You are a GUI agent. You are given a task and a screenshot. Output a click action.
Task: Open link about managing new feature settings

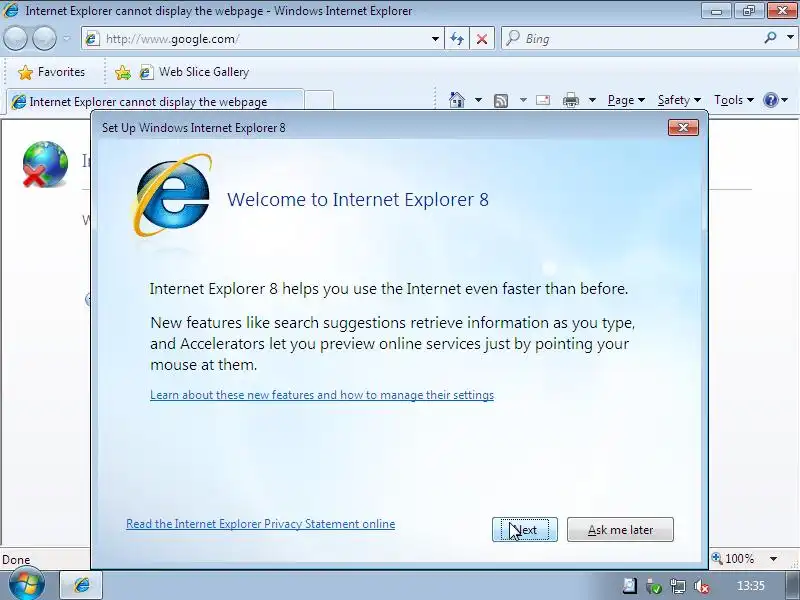(322, 395)
